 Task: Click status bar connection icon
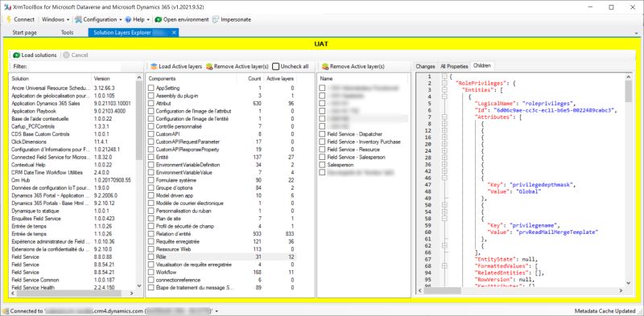(x=5, y=311)
